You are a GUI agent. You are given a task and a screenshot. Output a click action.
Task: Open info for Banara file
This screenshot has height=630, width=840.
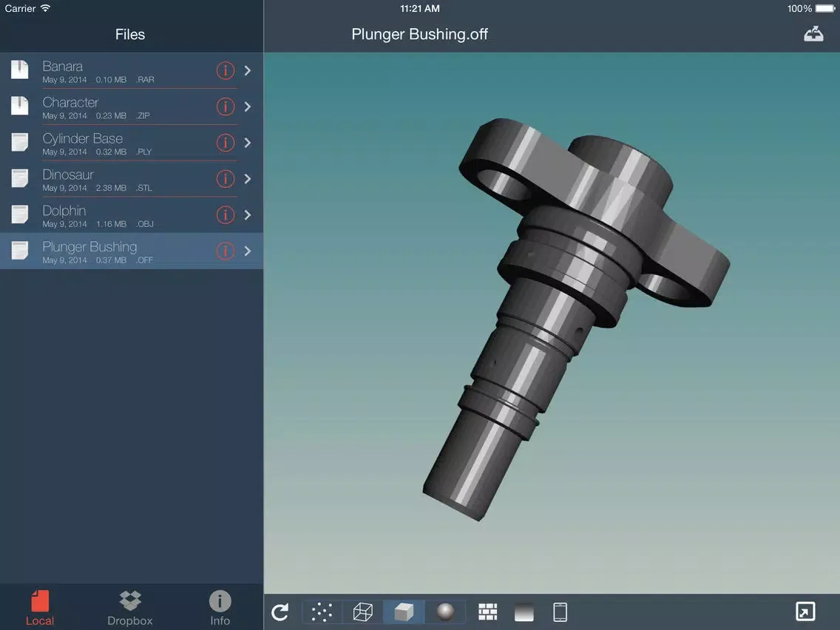(226, 70)
